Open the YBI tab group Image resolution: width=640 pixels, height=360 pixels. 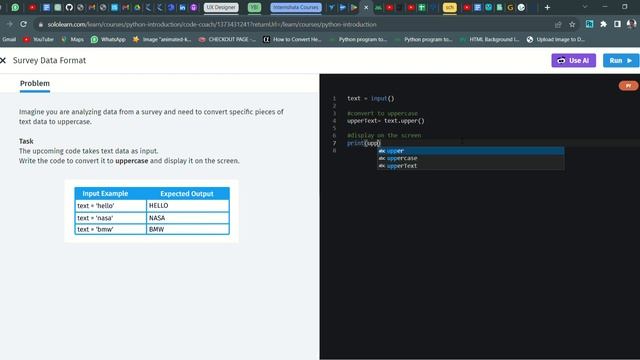(x=254, y=7)
